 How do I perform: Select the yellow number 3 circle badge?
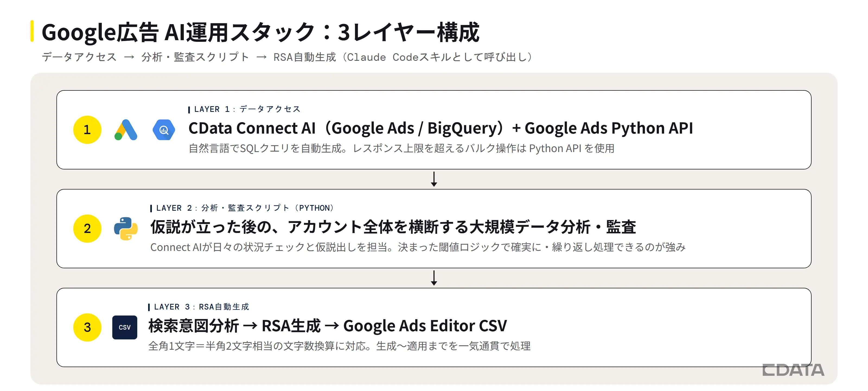click(87, 327)
